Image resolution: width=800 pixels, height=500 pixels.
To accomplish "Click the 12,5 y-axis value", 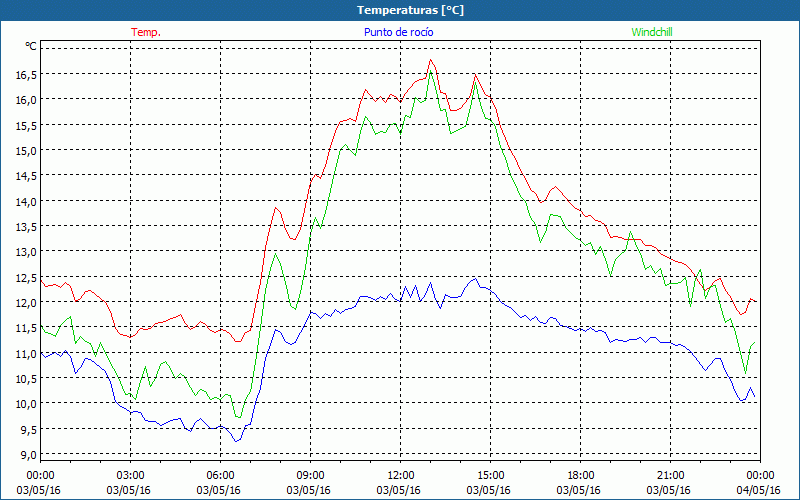I will [27, 278].
